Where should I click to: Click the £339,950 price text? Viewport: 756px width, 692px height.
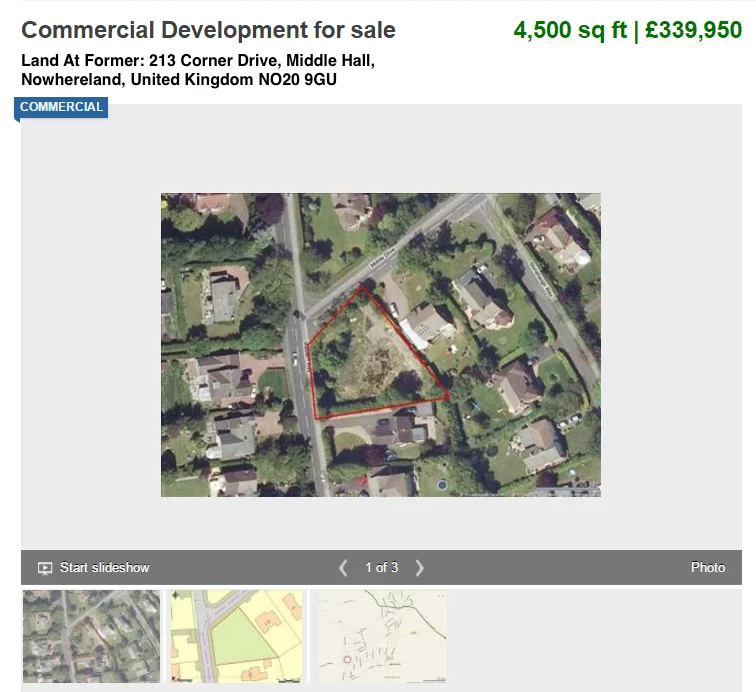(x=693, y=31)
